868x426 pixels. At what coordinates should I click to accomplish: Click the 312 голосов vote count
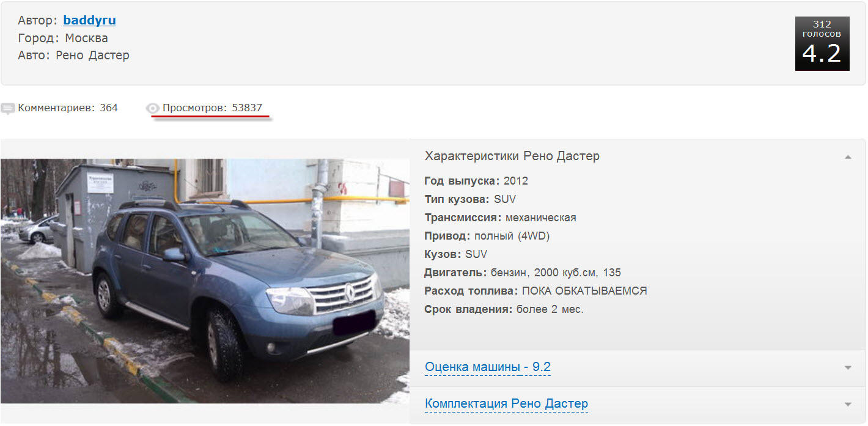(x=822, y=29)
